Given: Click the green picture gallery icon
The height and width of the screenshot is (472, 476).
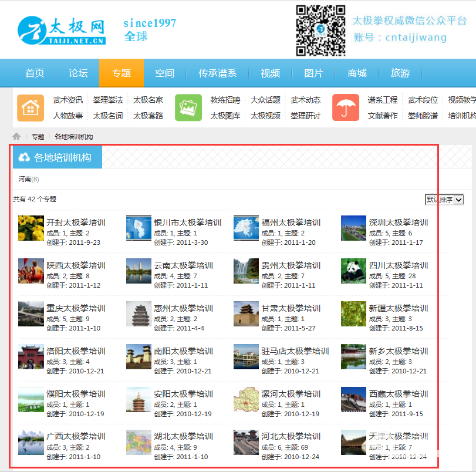Looking at the screenshot, I should coord(188,107).
